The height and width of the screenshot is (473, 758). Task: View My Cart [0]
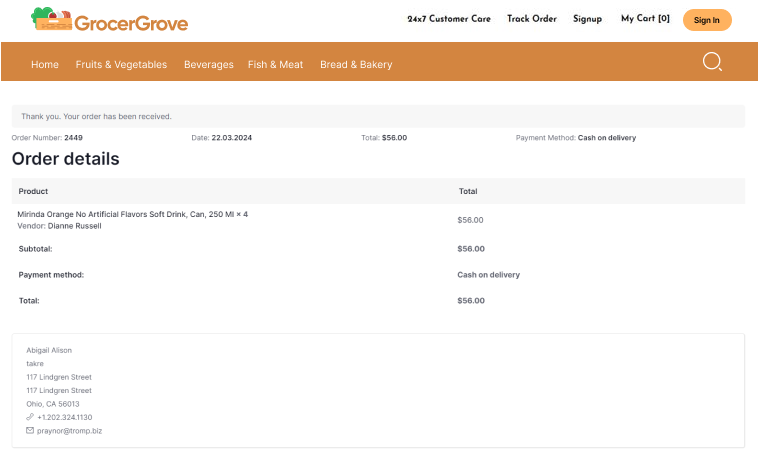(x=645, y=19)
